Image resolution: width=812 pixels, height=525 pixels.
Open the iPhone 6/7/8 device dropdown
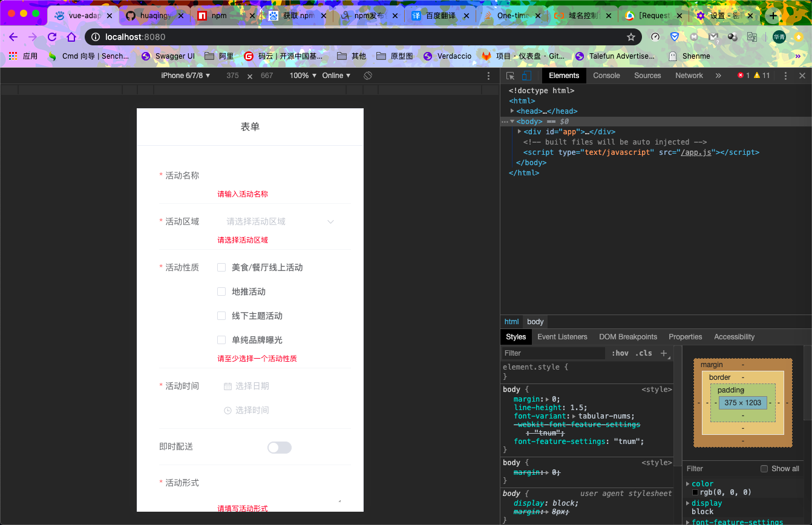(x=185, y=76)
